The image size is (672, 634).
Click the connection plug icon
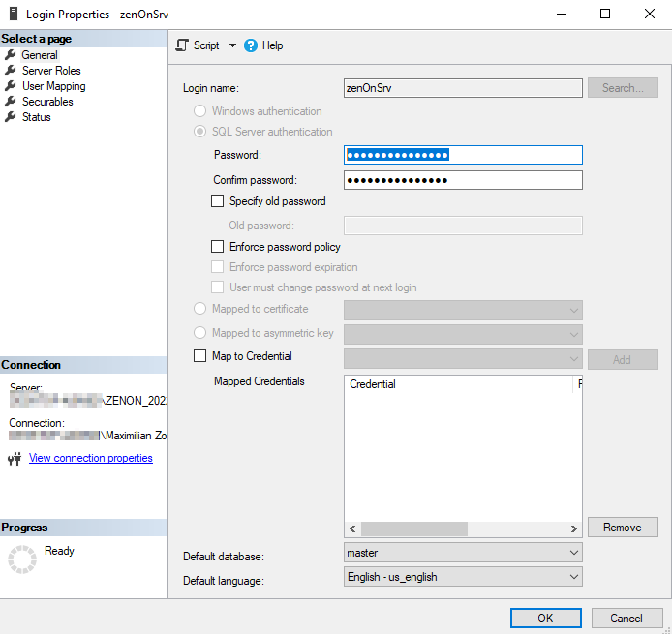(15, 459)
